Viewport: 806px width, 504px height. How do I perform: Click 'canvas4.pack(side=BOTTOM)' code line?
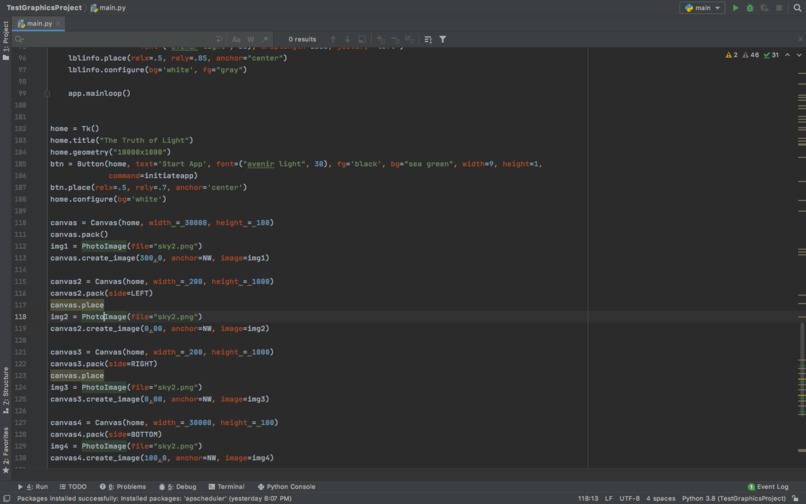[106, 434]
